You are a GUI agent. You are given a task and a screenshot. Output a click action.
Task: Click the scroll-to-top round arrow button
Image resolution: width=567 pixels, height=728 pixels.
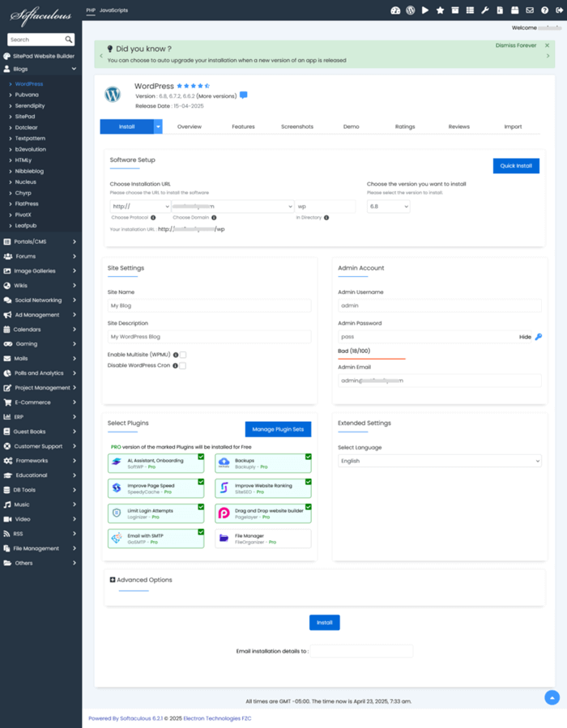[552, 697]
